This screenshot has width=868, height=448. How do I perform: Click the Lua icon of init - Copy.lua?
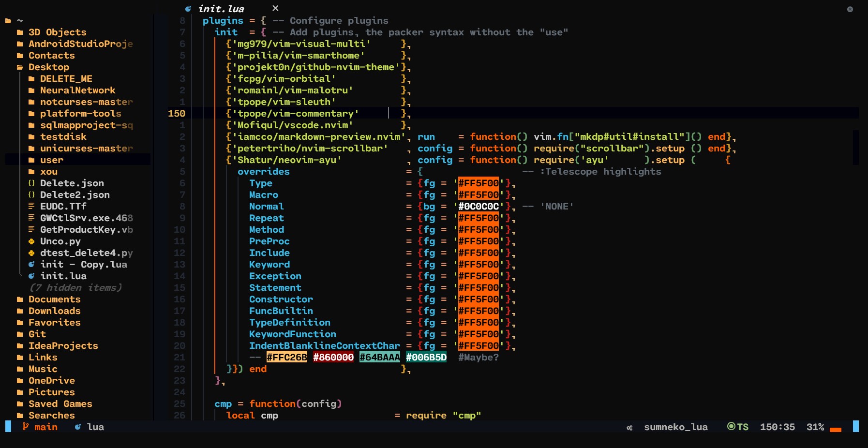31,265
